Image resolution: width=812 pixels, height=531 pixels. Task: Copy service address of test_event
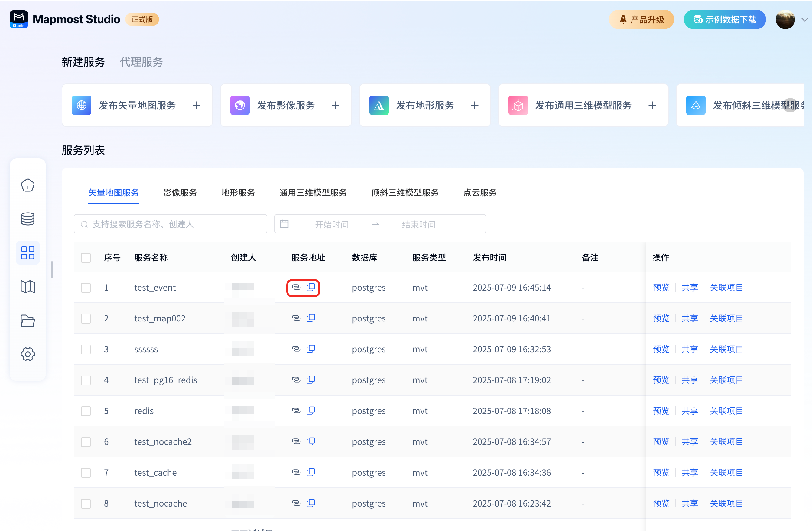(x=311, y=287)
